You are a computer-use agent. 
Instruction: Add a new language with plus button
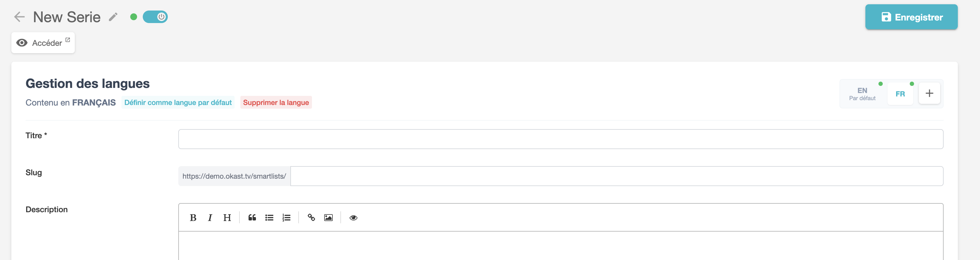pyautogui.click(x=929, y=93)
